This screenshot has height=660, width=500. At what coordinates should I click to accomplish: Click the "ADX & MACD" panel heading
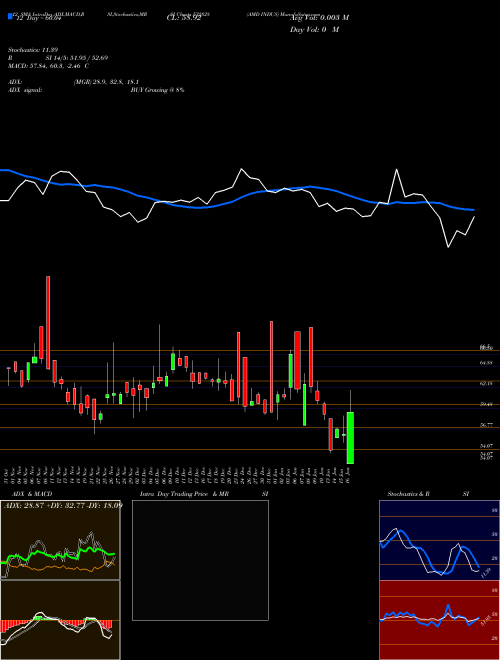click(x=32, y=494)
